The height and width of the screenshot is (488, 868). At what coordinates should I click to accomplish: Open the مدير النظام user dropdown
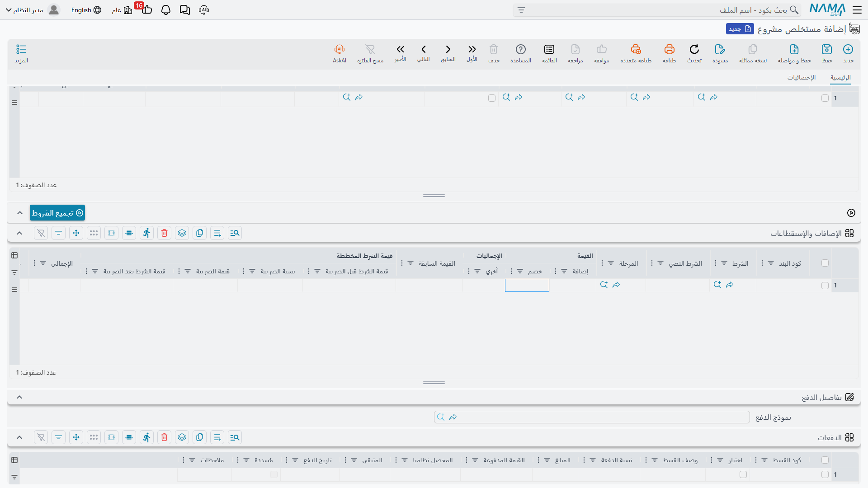point(32,10)
